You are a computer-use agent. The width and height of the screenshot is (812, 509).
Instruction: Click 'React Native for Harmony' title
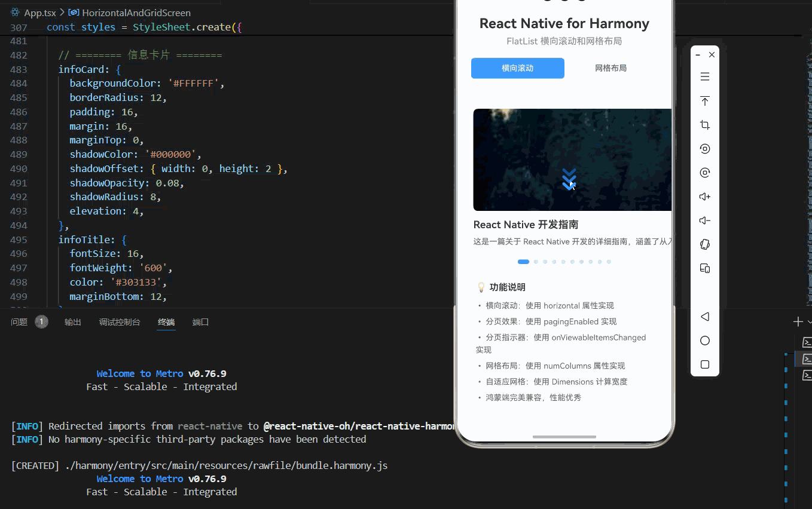pos(564,23)
